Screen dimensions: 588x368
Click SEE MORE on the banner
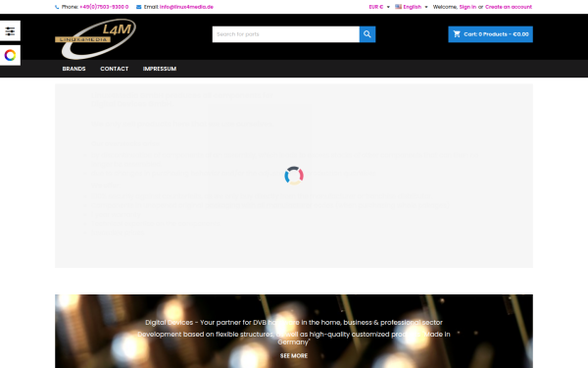tap(294, 355)
